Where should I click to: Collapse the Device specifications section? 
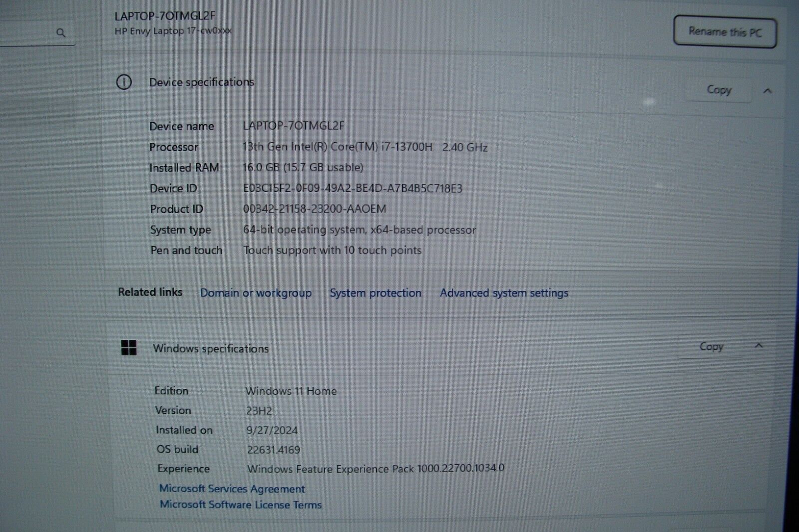point(768,91)
